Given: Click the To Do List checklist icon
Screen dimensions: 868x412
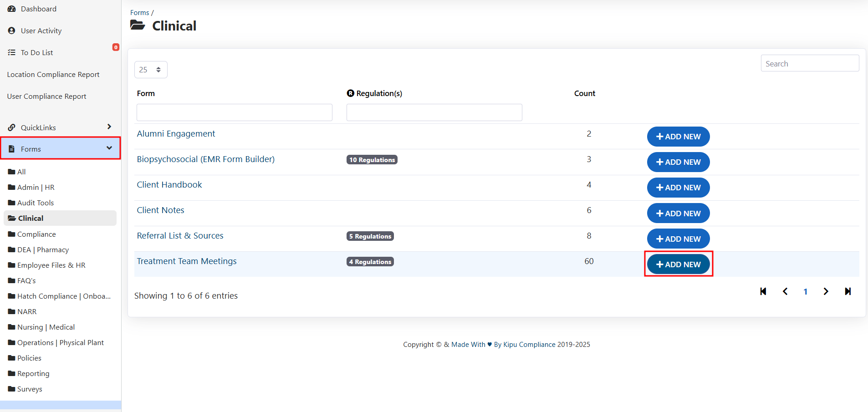Looking at the screenshot, I should [x=12, y=53].
